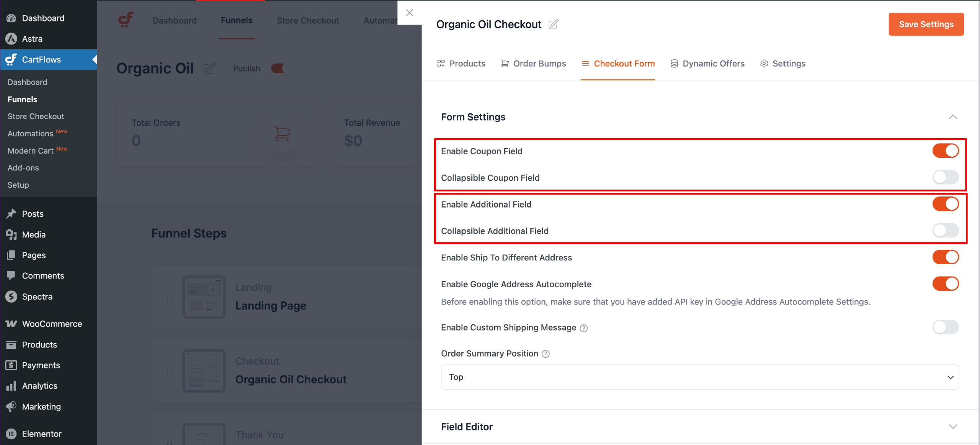Open Funnels tab in CartFlows top navigation
980x445 pixels.
point(237,20)
